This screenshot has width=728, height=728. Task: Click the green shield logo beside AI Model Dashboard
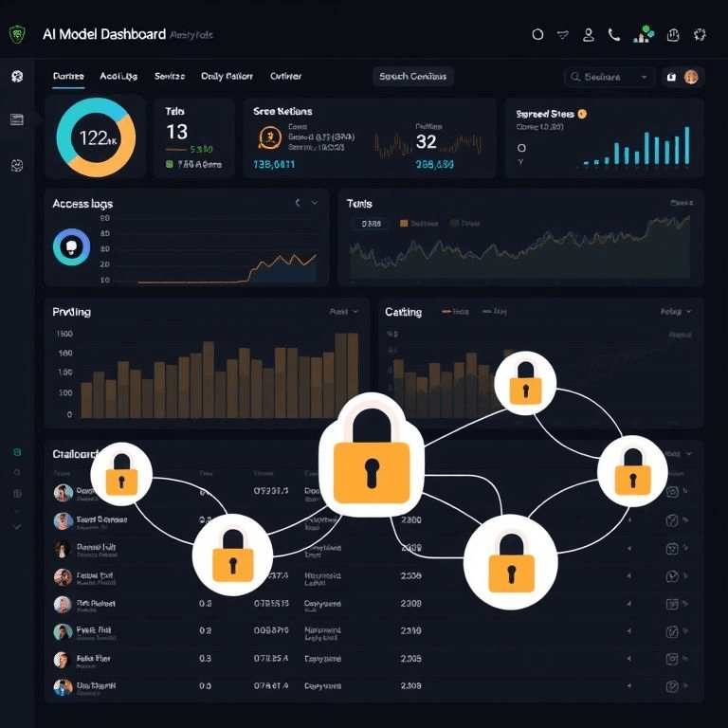(17, 34)
